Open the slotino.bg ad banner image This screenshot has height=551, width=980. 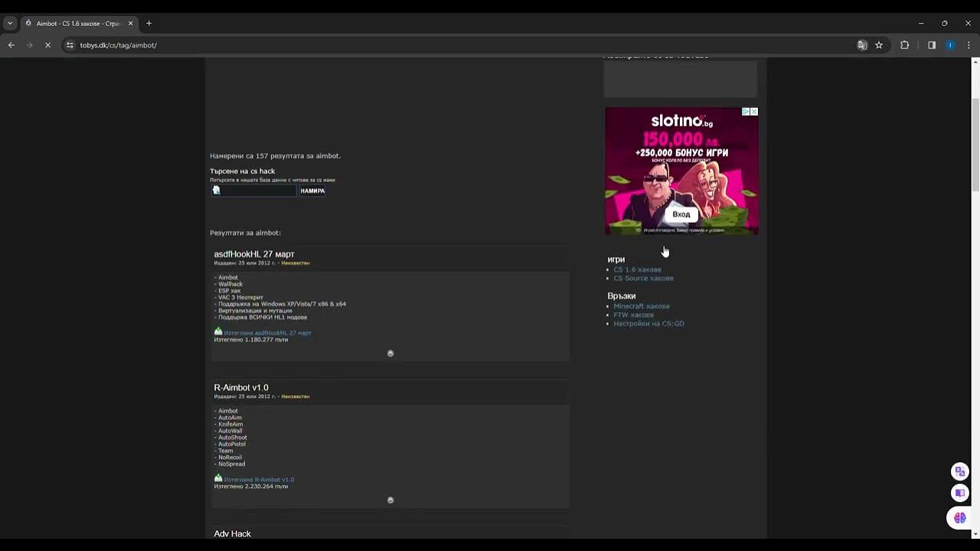pyautogui.click(x=681, y=171)
